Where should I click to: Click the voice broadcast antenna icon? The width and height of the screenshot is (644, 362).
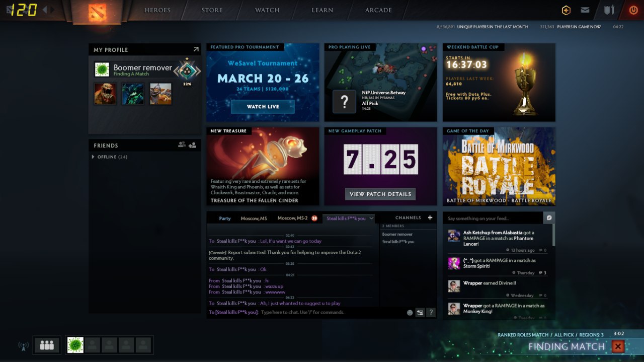(24, 346)
